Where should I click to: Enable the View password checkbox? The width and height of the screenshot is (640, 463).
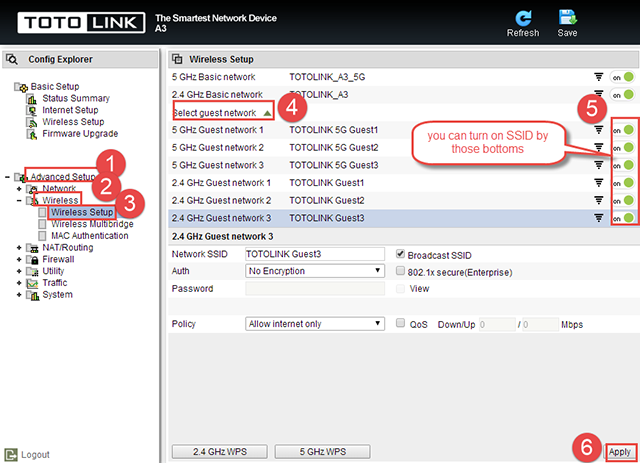click(x=400, y=288)
